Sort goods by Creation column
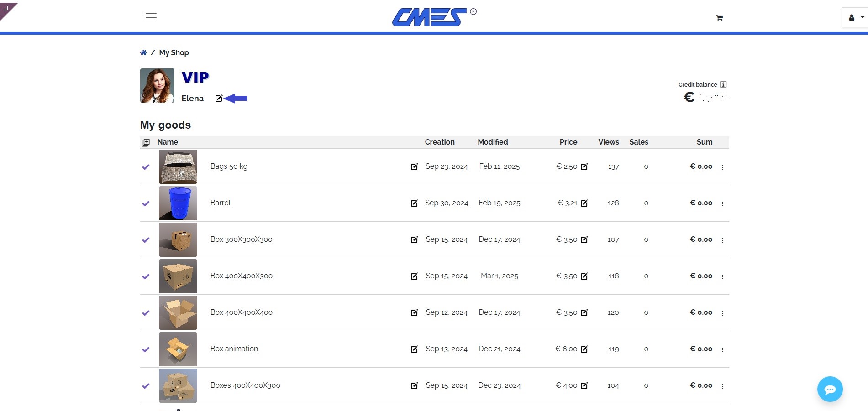Image resolution: width=868 pixels, height=411 pixels. [439, 142]
